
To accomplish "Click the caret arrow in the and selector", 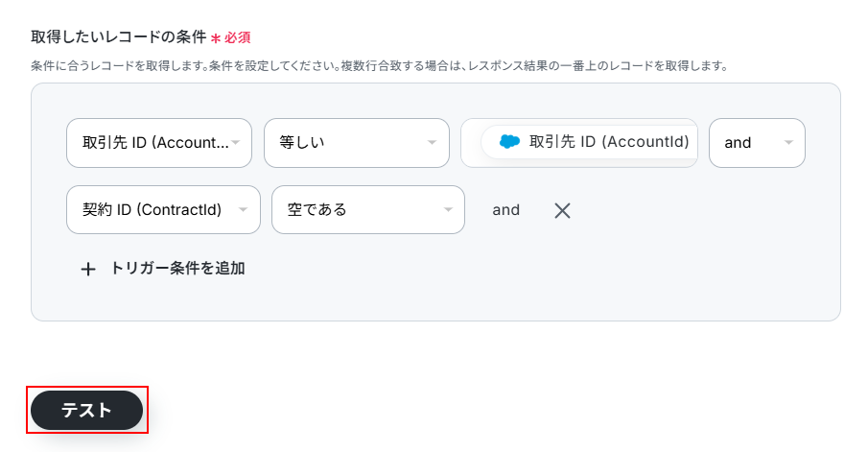I will 788,143.
